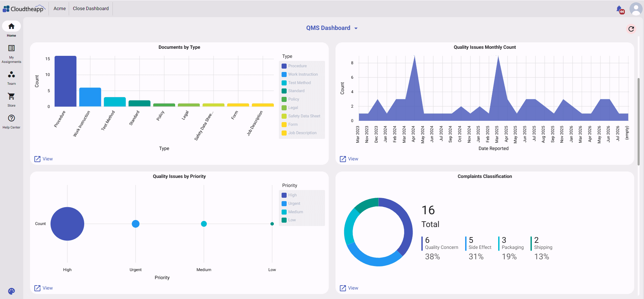Click the Quality Concern count 6

tap(427, 240)
